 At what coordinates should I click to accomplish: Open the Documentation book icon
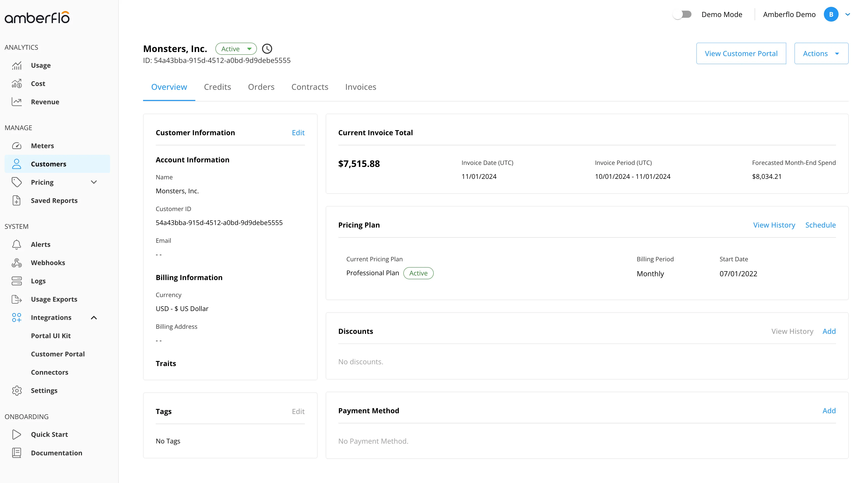[16, 453]
